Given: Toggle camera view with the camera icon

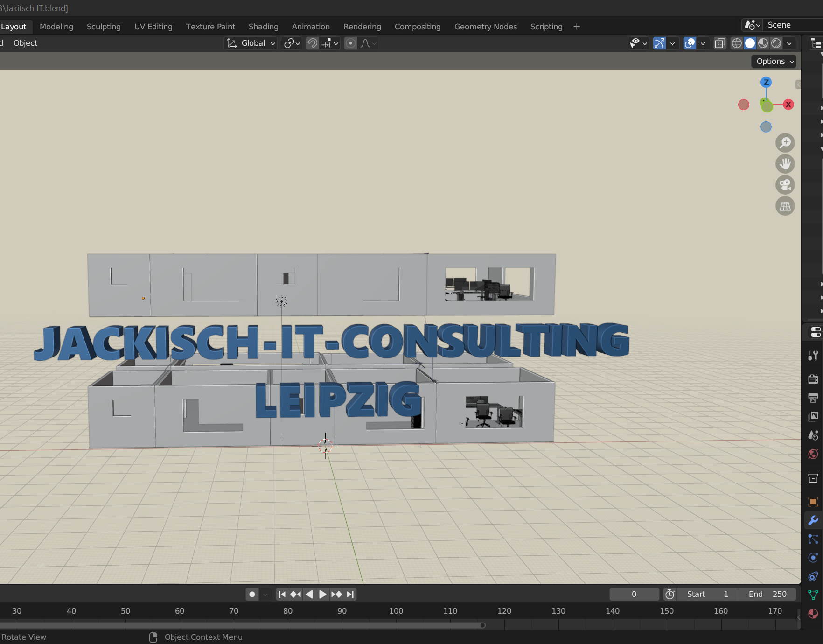Looking at the screenshot, I should coord(785,185).
